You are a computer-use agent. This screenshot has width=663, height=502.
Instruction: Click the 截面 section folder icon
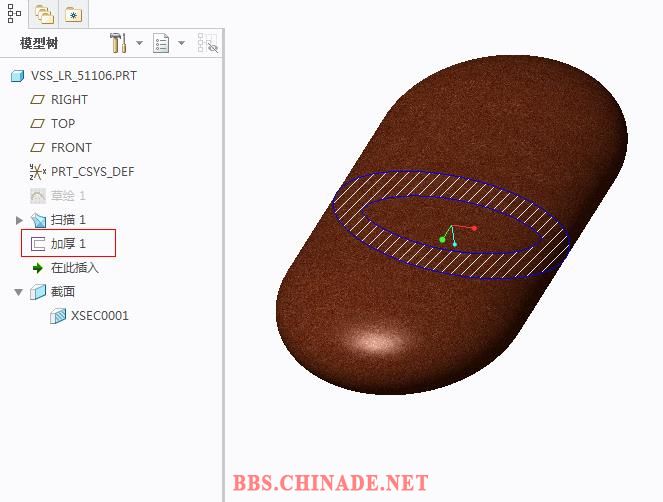click(x=38, y=292)
